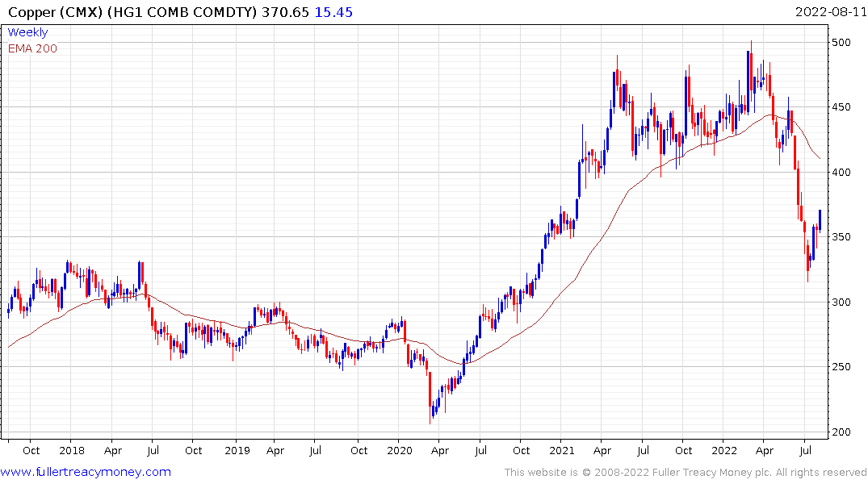
Task: Click the chart title 'Copper (CMX) (HG1 COMB COMDTY)'
Action: (132, 12)
